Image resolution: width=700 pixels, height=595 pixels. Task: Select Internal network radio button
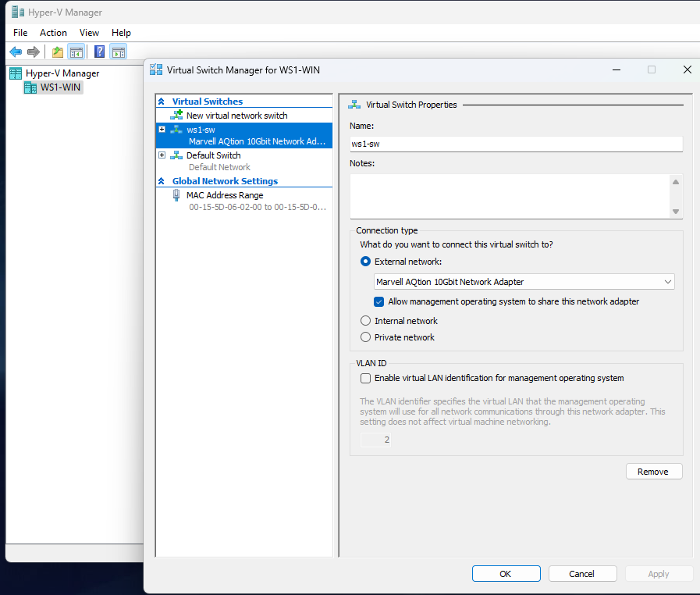tap(365, 321)
